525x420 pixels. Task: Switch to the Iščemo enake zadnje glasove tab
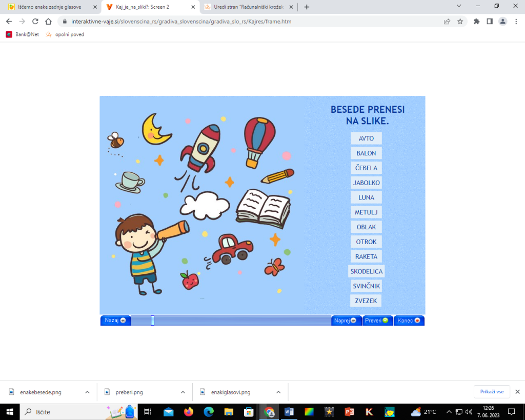[49, 7]
